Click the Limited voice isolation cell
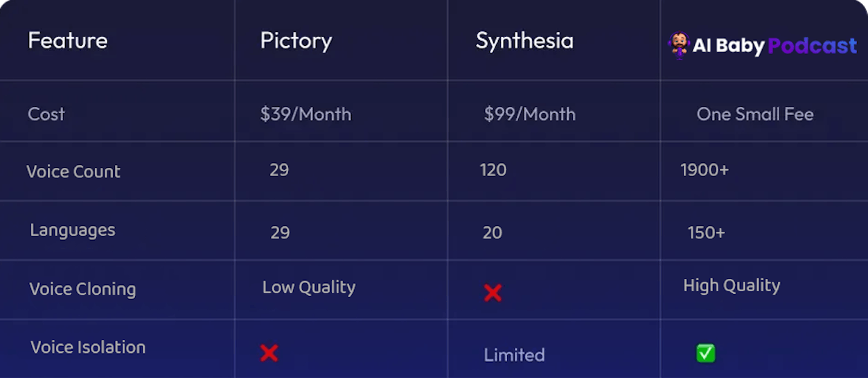This screenshot has height=378, width=868. coord(514,355)
